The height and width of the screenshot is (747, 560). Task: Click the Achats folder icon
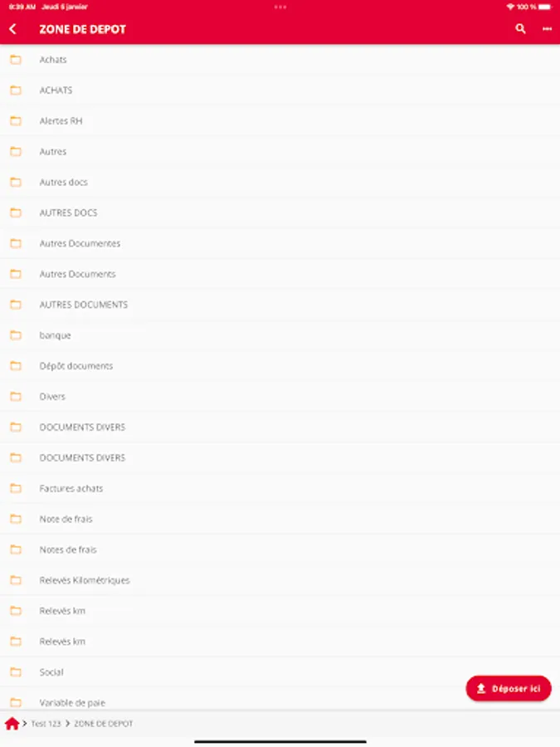click(16, 60)
